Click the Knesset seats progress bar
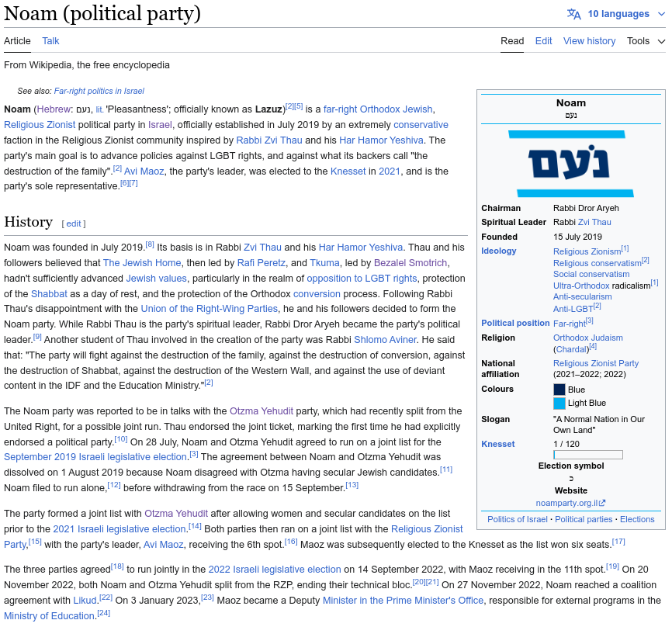The image size is (672, 627). pos(588,455)
